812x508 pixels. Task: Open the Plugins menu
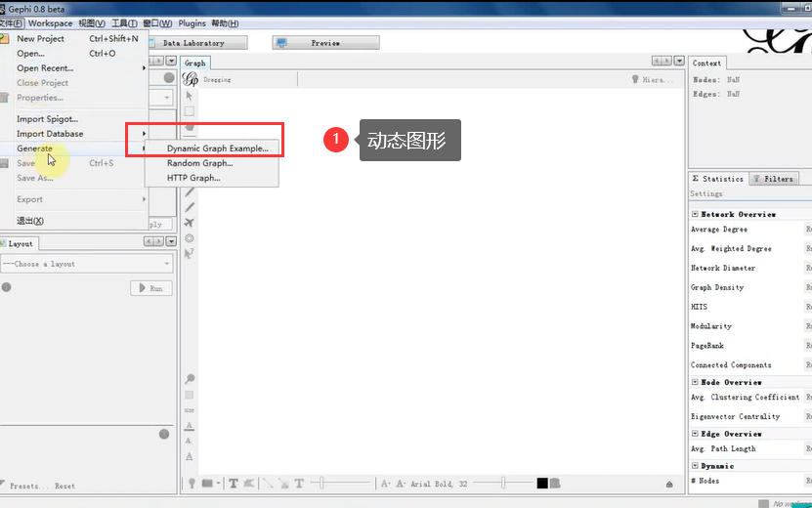pyautogui.click(x=192, y=23)
